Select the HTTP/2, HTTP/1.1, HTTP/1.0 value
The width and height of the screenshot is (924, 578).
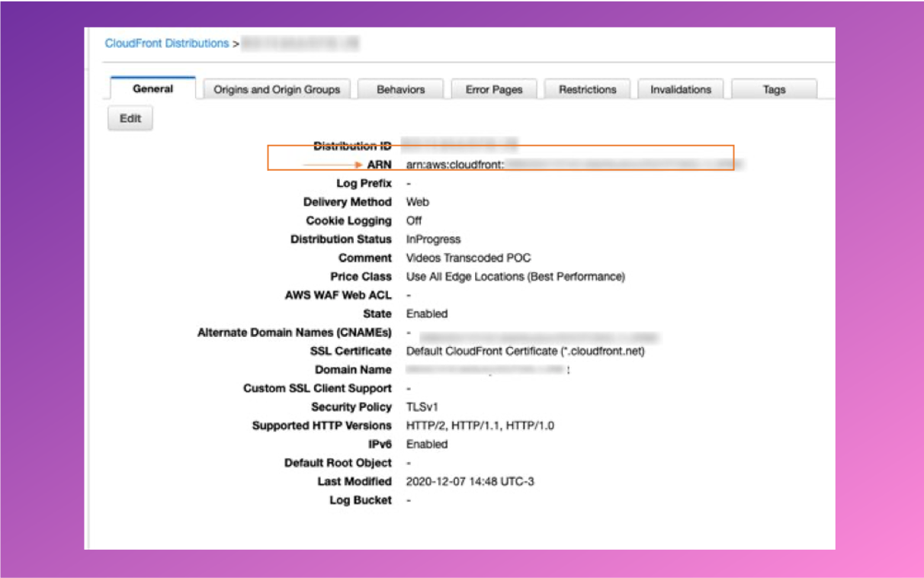point(480,425)
